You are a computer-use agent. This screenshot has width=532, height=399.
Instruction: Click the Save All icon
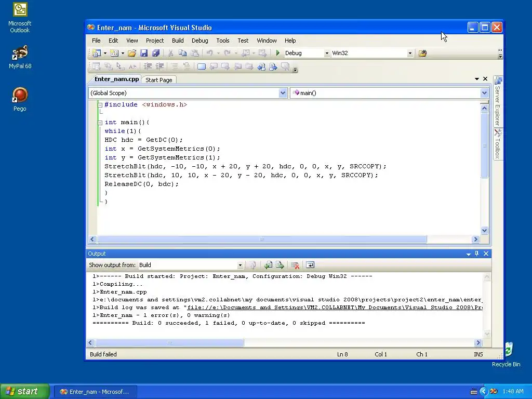tap(156, 54)
